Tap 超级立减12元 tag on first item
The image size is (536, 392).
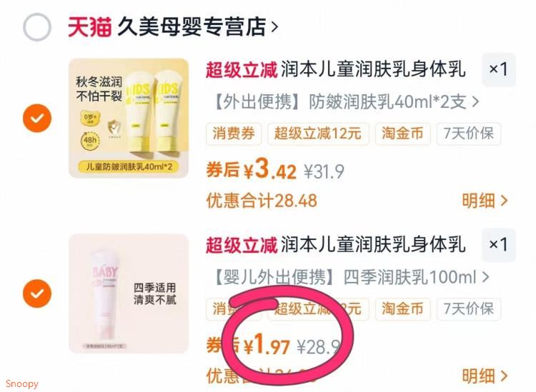pos(318,134)
